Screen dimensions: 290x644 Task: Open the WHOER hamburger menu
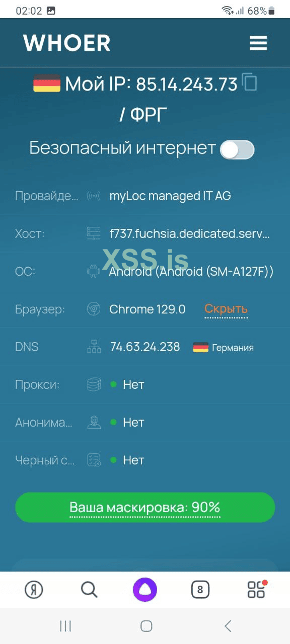pyautogui.click(x=258, y=43)
